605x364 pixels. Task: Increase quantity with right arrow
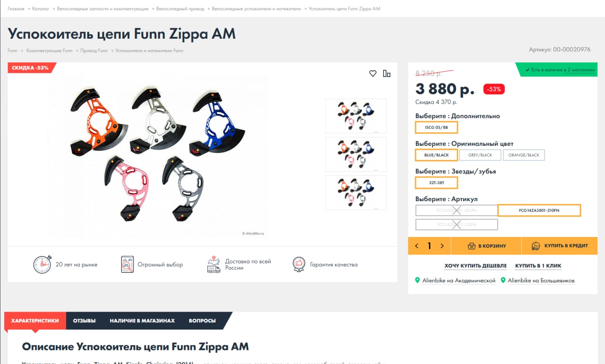point(442,246)
